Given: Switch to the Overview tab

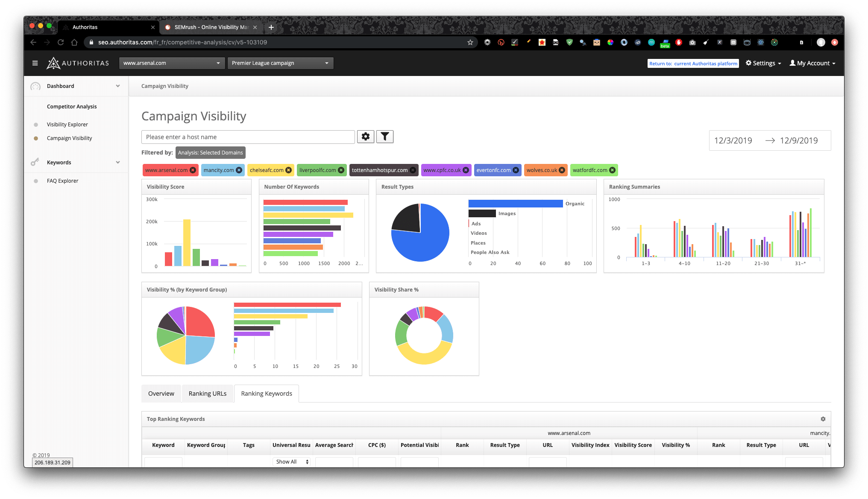Looking at the screenshot, I should 161,394.
